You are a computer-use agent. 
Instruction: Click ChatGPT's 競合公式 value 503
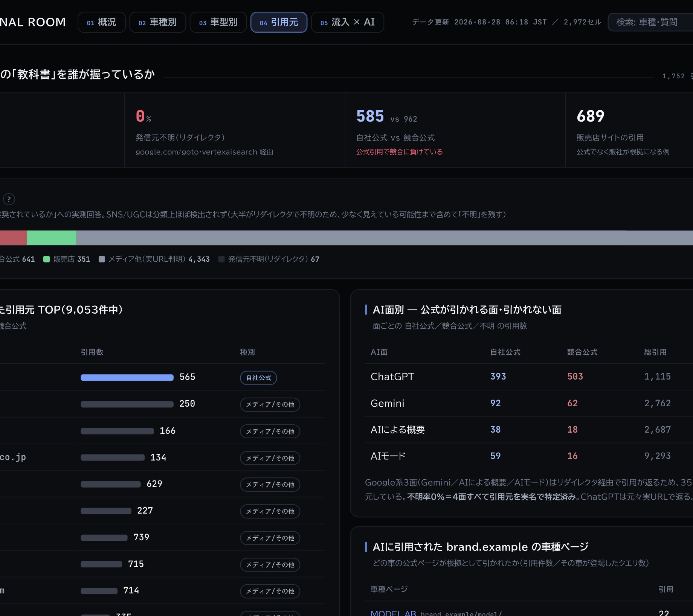pos(575,377)
